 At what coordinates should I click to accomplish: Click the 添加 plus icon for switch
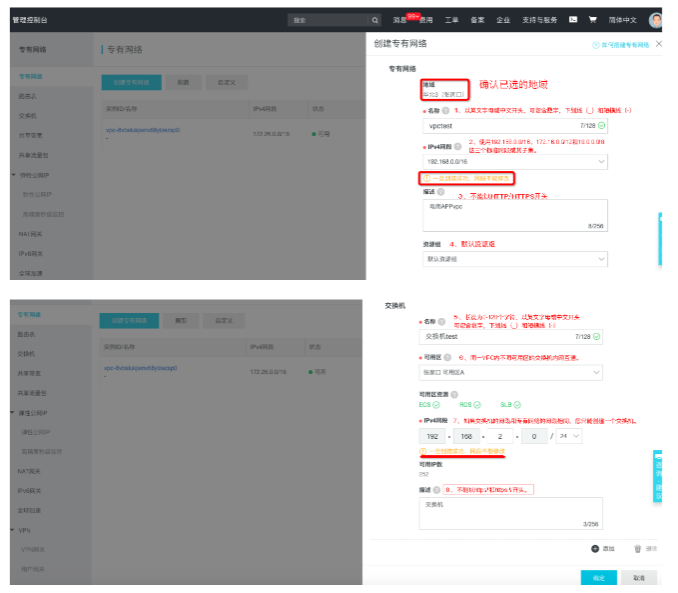click(x=595, y=548)
